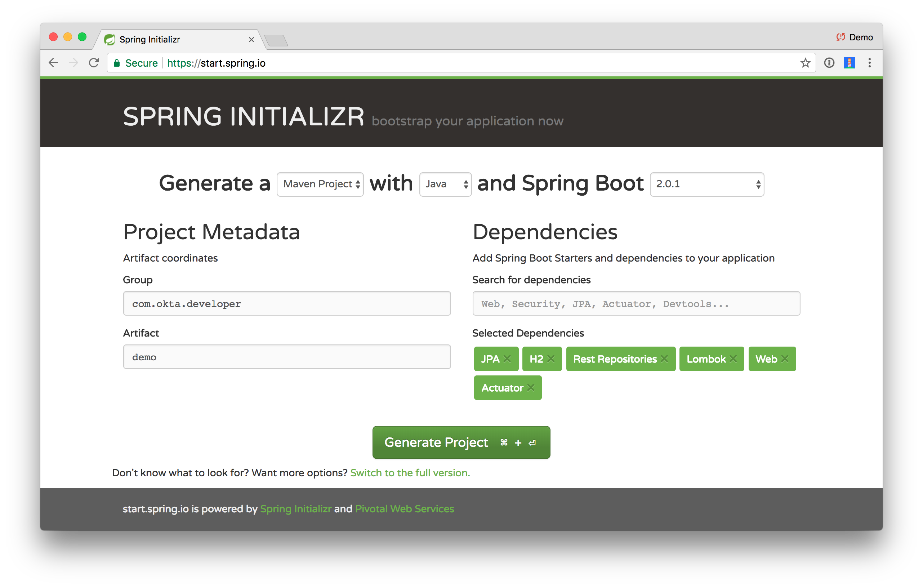The height and width of the screenshot is (588, 923).
Task: Remove the JPA selected dependency
Action: [507, 358]
